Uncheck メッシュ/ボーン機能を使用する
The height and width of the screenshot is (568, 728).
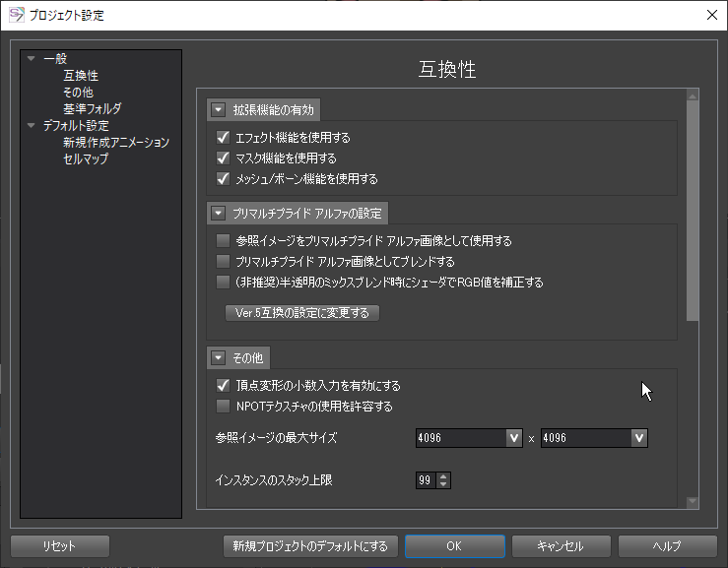pos(223,178)
